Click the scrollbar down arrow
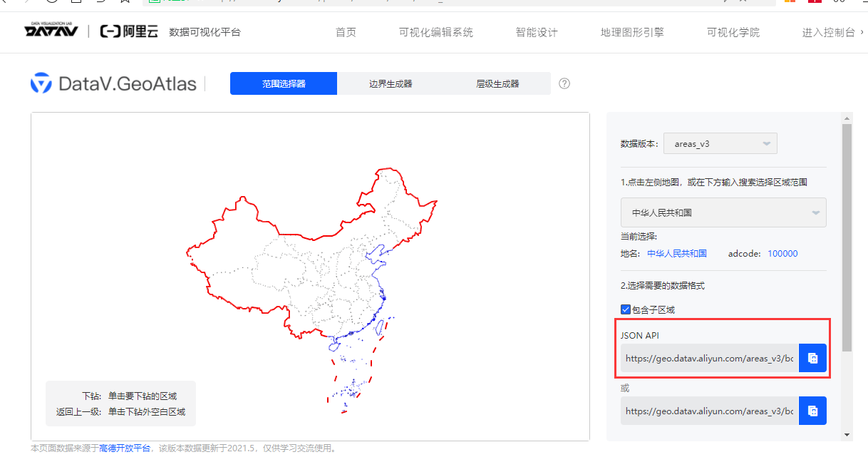 click(x=847, y=434)
